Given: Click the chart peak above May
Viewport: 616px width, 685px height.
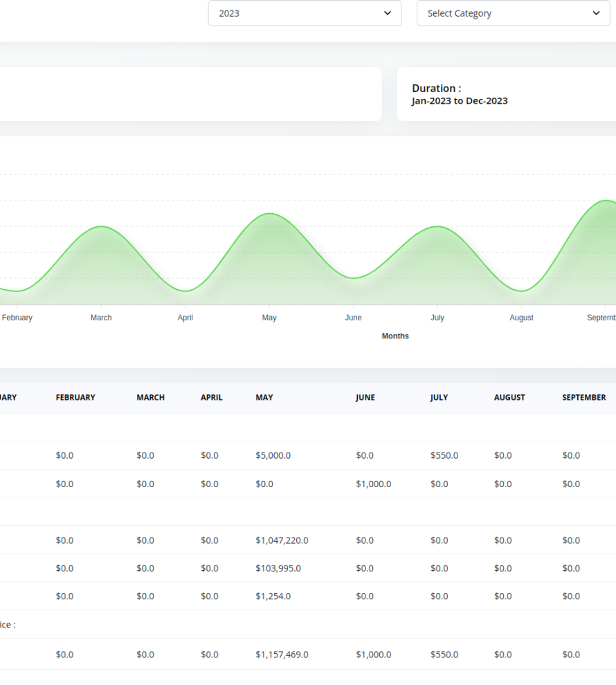Looking at the screenshot, I should click(269, 214).
